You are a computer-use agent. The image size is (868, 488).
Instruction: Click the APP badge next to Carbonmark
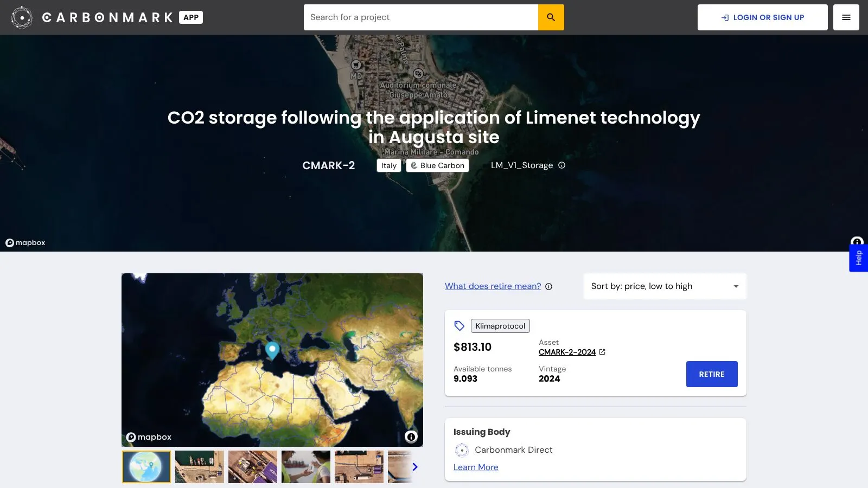(x=191, y=17)
